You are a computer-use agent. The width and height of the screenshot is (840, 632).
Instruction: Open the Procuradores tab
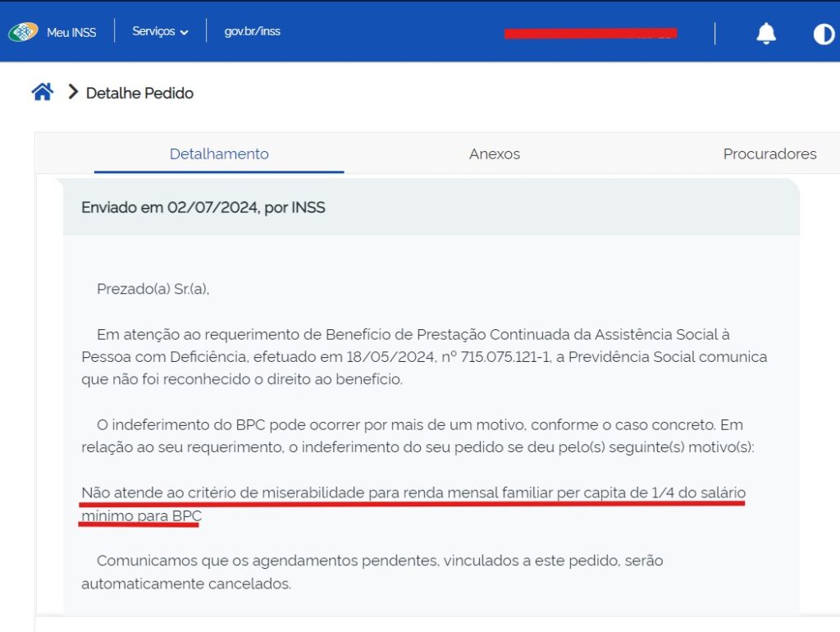pyautogui.click(x=769, y=153)
